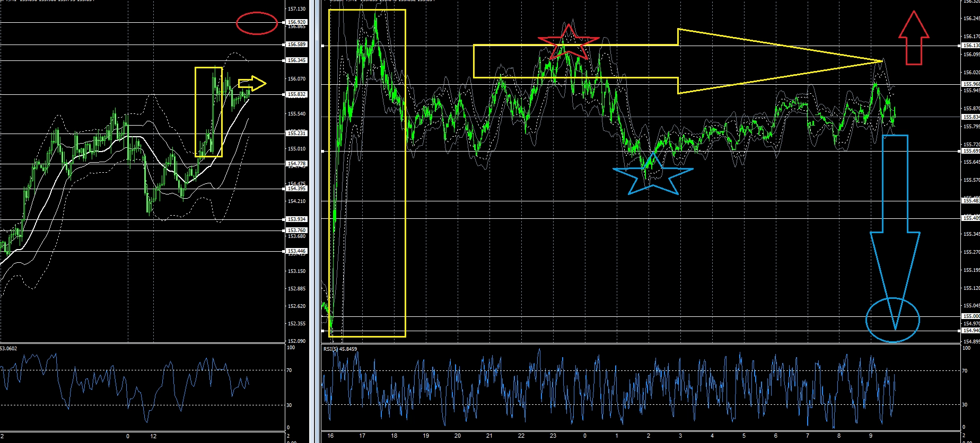
Task: Select the 155.832 price label on left axis
Action: click(x=296, y=94)
